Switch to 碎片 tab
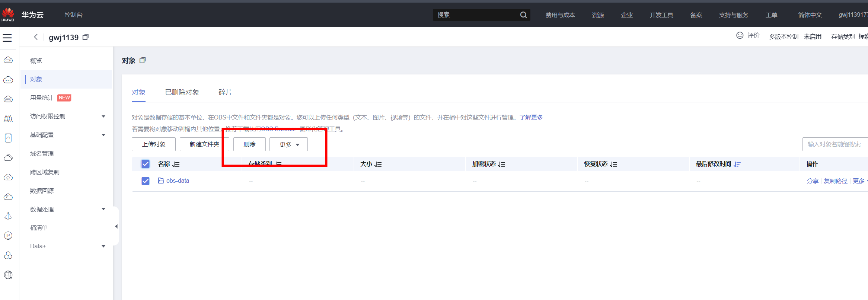868x300 pixels. (x=225, y=92)
